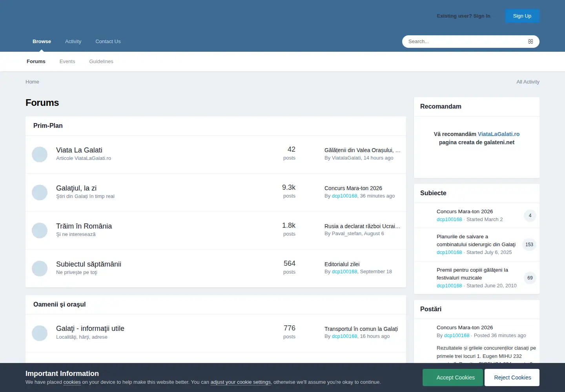Screen dimensions: 565x392
Task: Switch to the Browse menu tab
Action: tap(42, 42)
